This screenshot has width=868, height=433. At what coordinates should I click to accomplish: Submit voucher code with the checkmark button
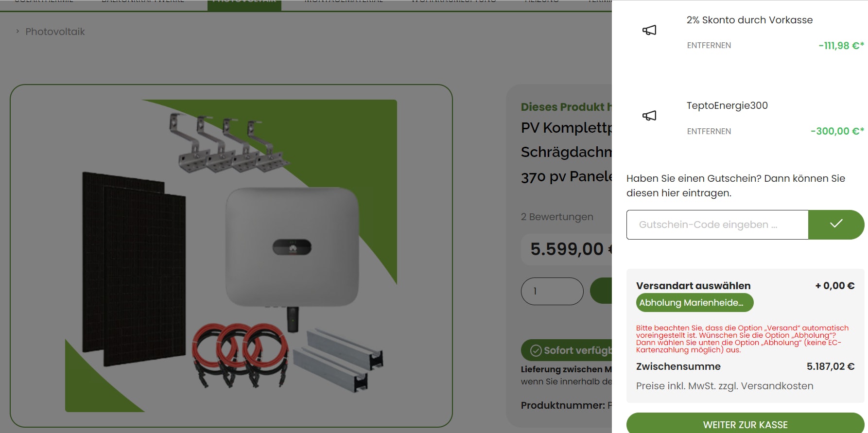pyautogui.click(x=836, y=225)
